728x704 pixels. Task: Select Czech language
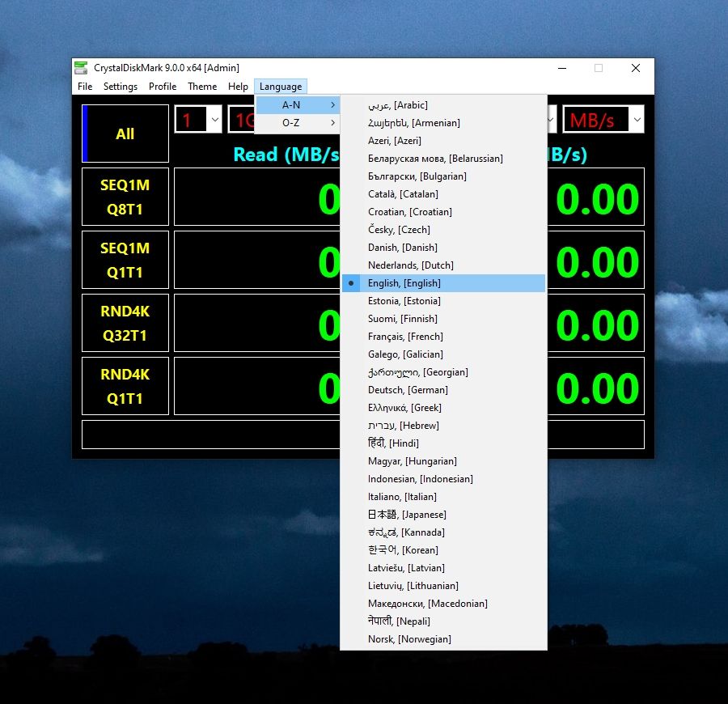(x=443, y=230)
